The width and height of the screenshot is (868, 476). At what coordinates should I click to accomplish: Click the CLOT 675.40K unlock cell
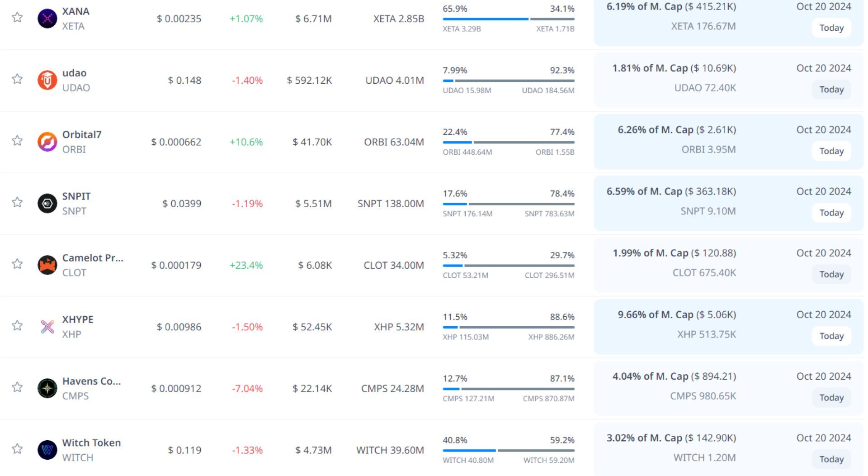pyautogui.click(x=704, y=273)
